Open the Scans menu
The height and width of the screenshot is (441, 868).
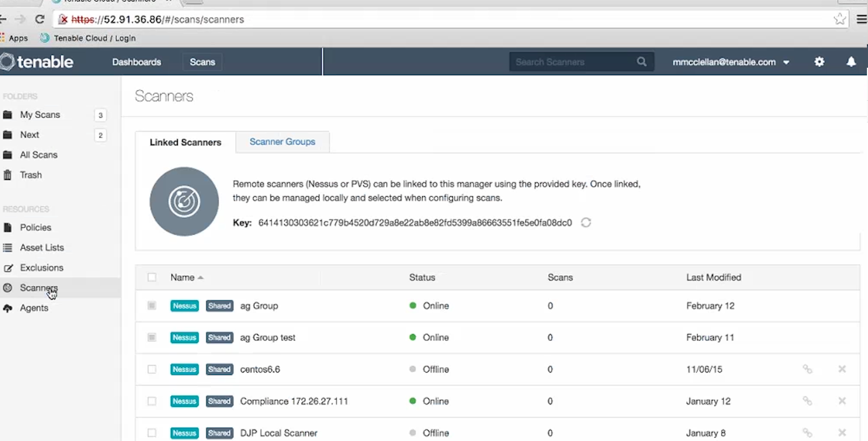click(x=202, y=62)
